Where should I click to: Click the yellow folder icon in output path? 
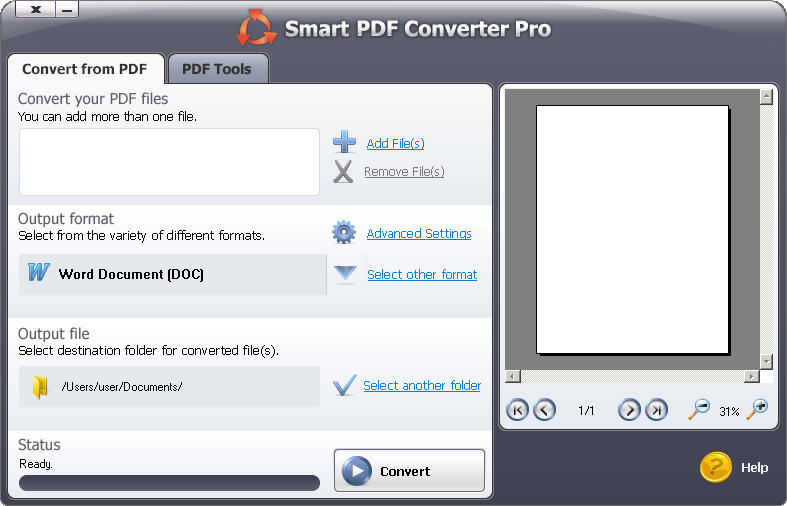(x=40, y=387)
